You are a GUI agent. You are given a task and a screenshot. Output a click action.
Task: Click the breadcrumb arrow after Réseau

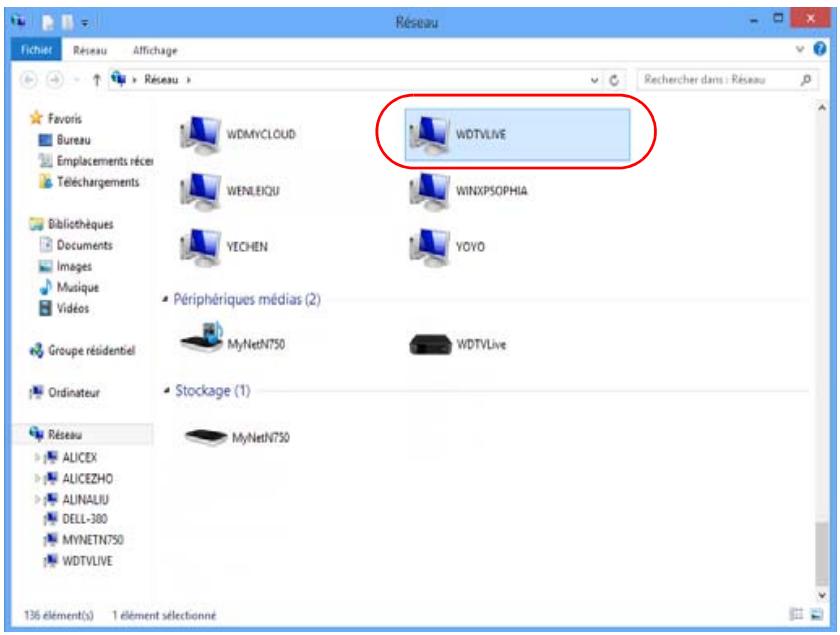coord(189,80)
